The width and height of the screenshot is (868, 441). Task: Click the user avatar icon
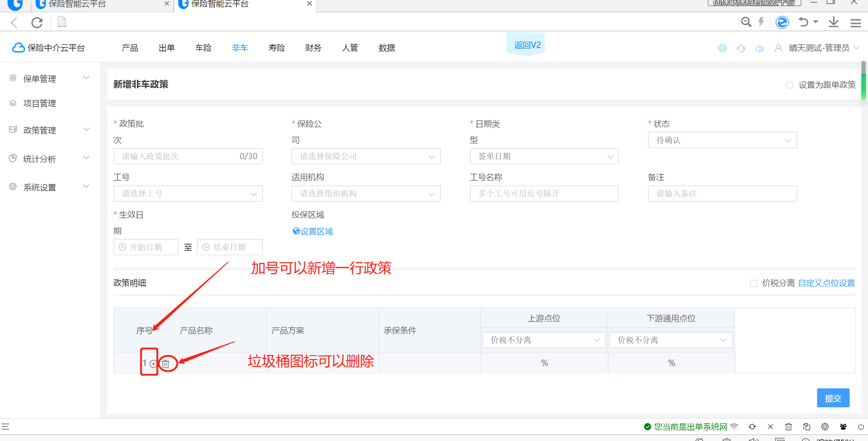778,48
